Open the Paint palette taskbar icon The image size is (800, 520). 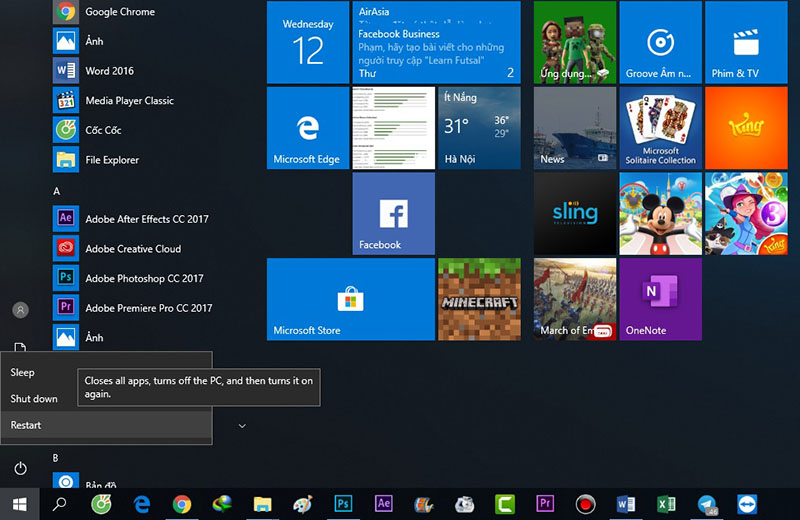(x=303, y=504)
